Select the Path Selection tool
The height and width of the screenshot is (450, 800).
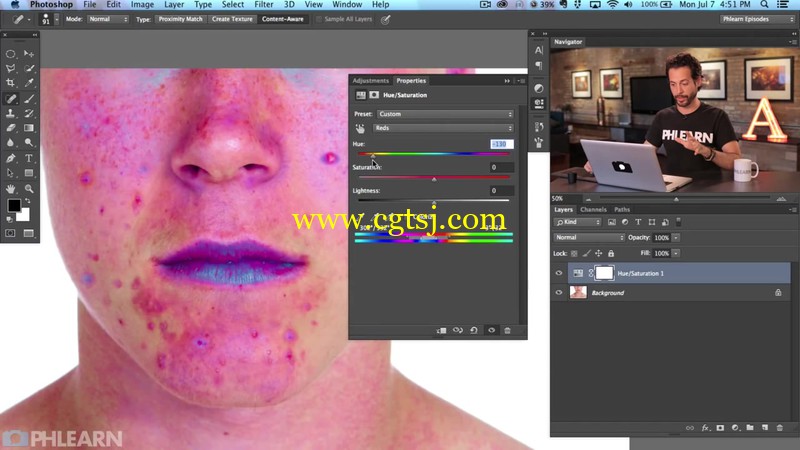pos(10,173)
